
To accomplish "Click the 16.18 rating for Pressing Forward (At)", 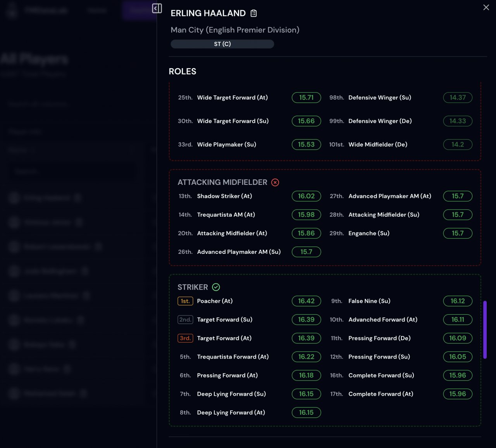I will coord(306,376).
